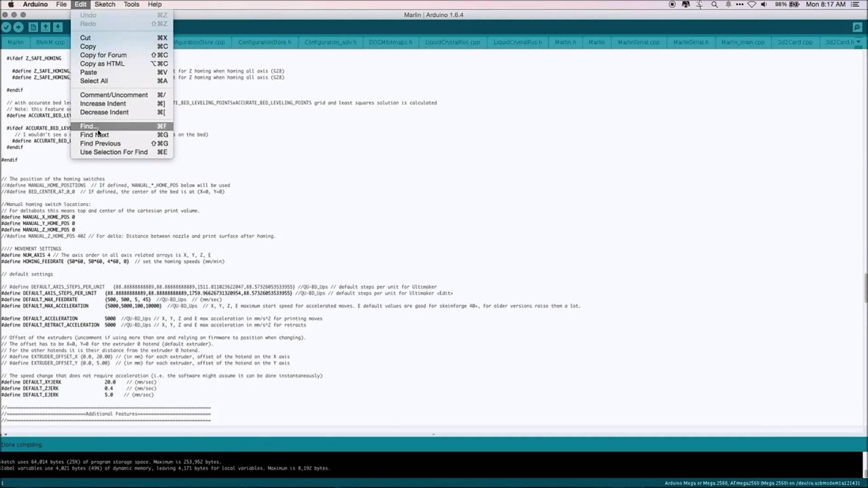Click the battery status icon
Image resolution: width=868 pixels, height=488 pixels.
coord(795,4)
